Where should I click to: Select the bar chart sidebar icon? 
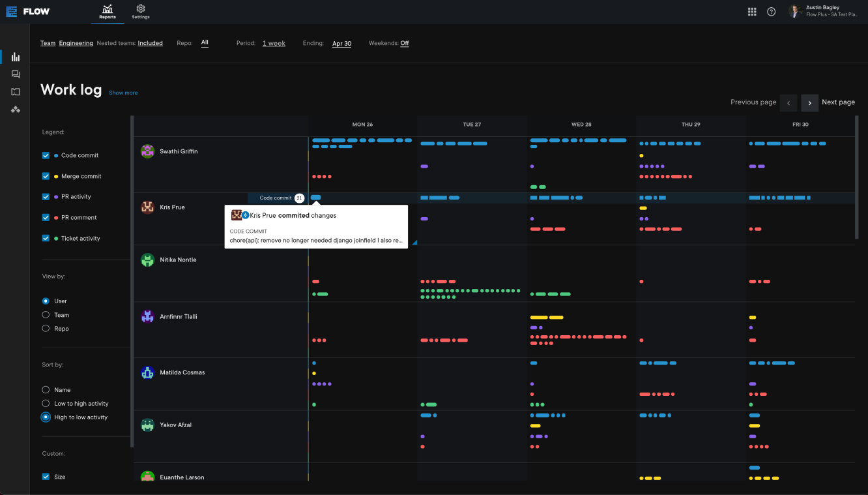[16, 57]
